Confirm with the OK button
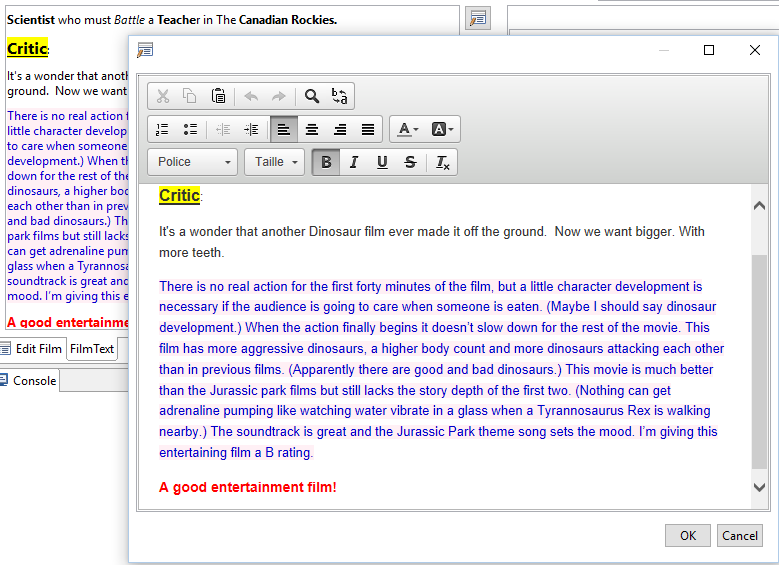This screenshot has height=565, width=779. coord(687,535)
